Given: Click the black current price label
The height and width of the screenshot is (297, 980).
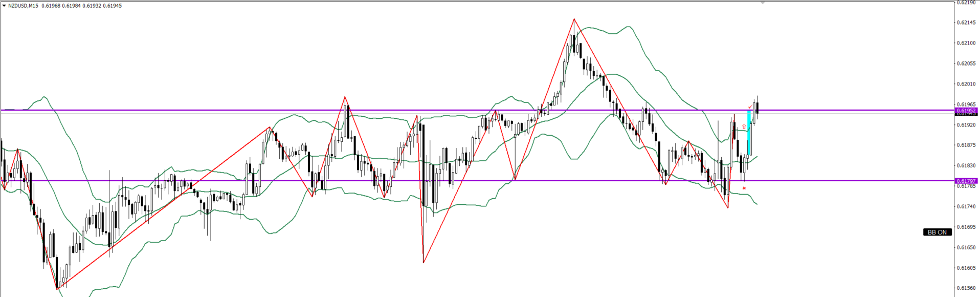Looking at the screenshot, I should point(966,114).
